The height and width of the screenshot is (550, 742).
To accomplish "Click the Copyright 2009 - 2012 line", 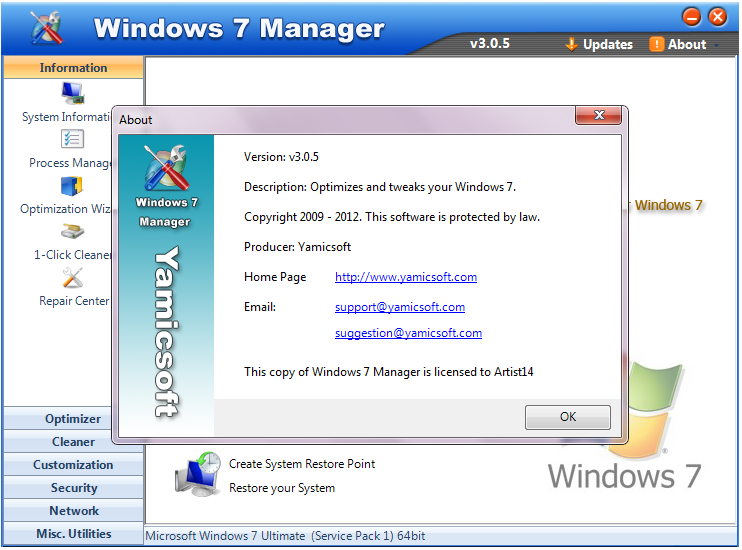I will tap(392, 217).
